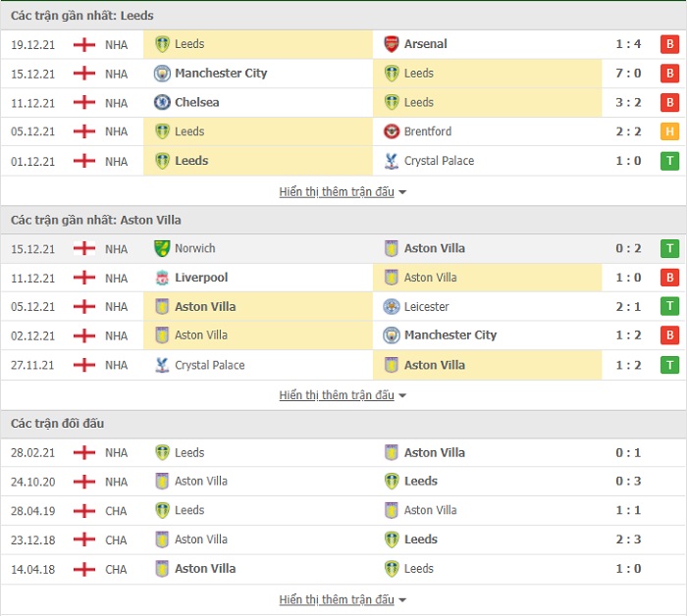Screen dimensions: 687x616
Task: Open the Crystal Palace link in Leeds section
Action: coord(439,161)
